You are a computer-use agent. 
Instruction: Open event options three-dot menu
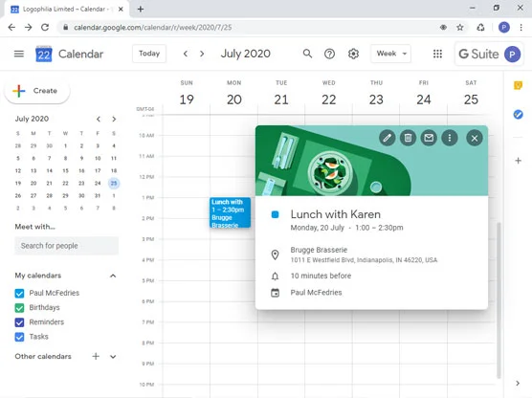coord(450,138)
